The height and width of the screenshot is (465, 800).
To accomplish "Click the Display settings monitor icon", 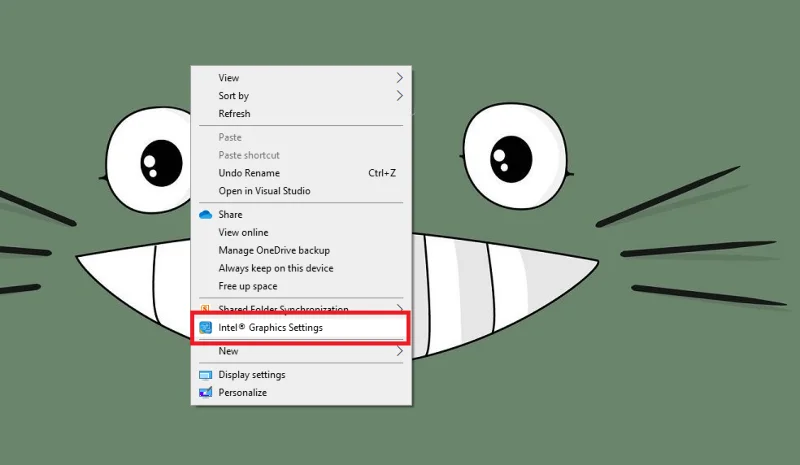I will coord(206,375).
